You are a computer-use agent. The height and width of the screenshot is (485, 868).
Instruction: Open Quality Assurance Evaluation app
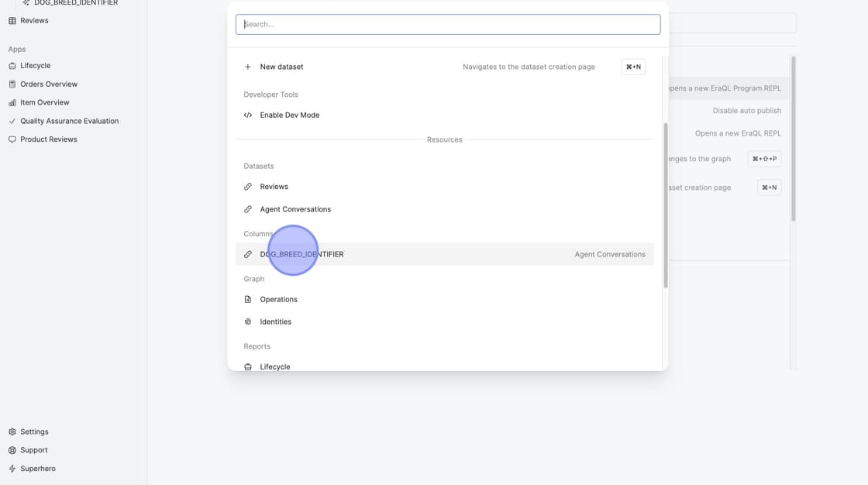69,121
